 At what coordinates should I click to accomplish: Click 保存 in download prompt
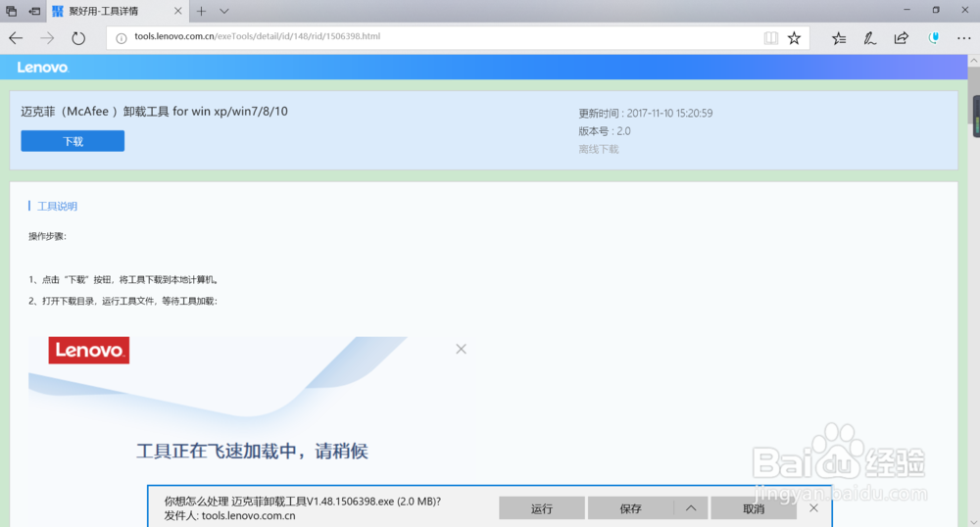[630, 509]
